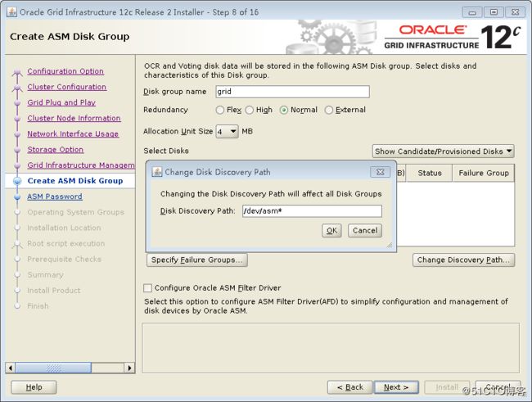The image size is (532, 402).
Task: Go to Network Interface Usage step
Action: pos(73,133)
